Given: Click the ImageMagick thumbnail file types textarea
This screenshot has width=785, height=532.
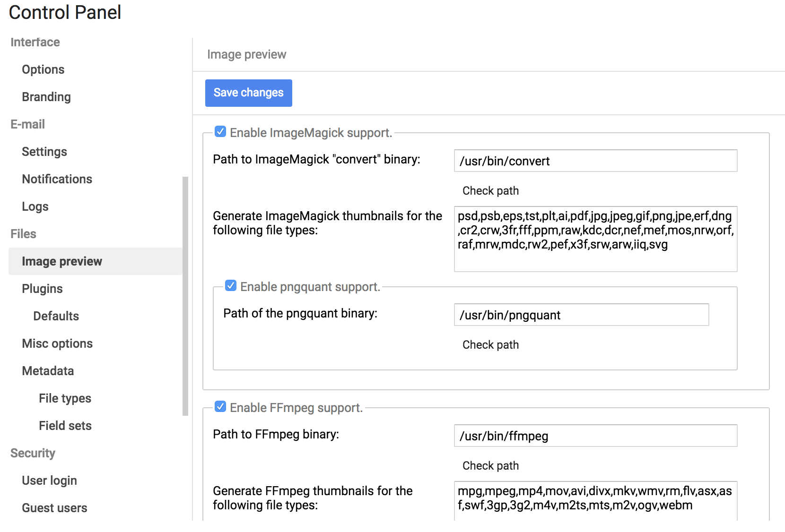Looking at the screenshot, I should point(595,239).
